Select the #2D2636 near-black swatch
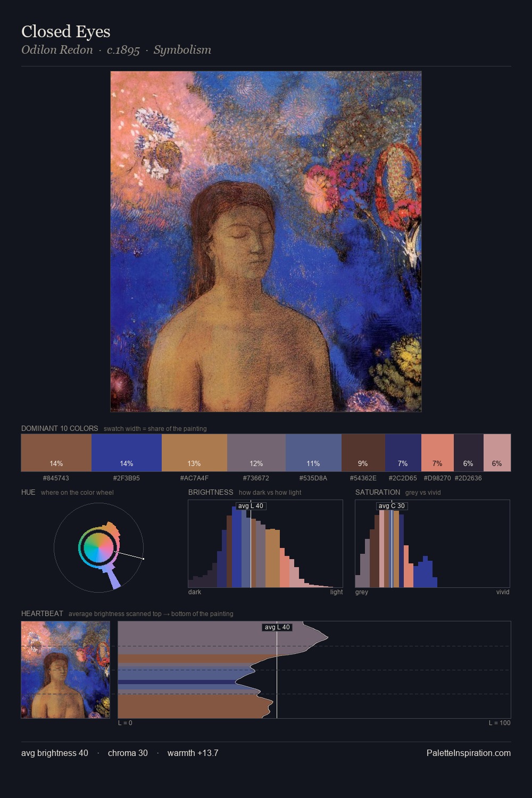The height and width of the screenshot is (798, 532). coord(468,453)
